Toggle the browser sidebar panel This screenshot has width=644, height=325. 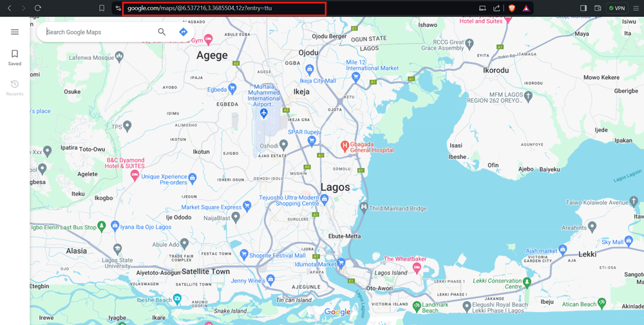(x=583, y=8)
